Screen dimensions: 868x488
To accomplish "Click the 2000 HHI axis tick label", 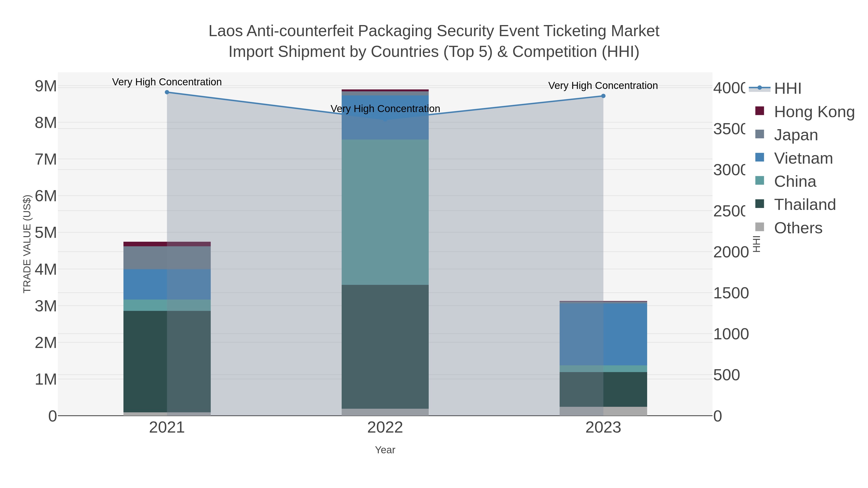I will 731,252.
